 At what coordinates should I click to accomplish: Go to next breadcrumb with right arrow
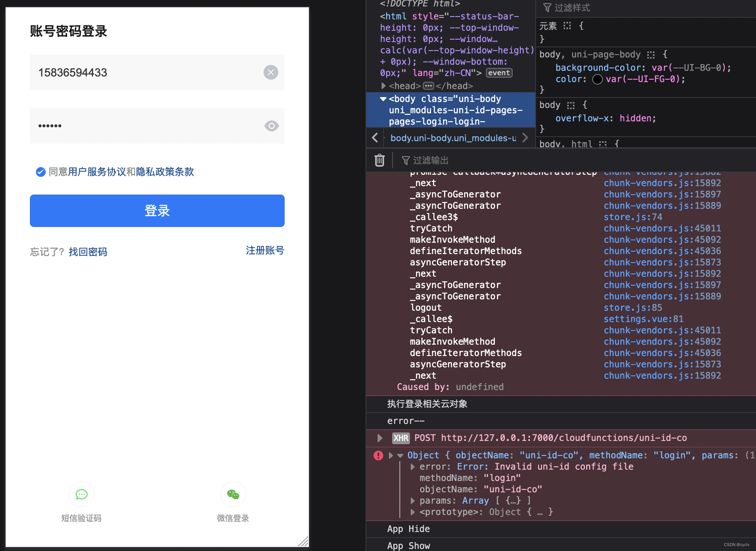[x=525, y=138]
